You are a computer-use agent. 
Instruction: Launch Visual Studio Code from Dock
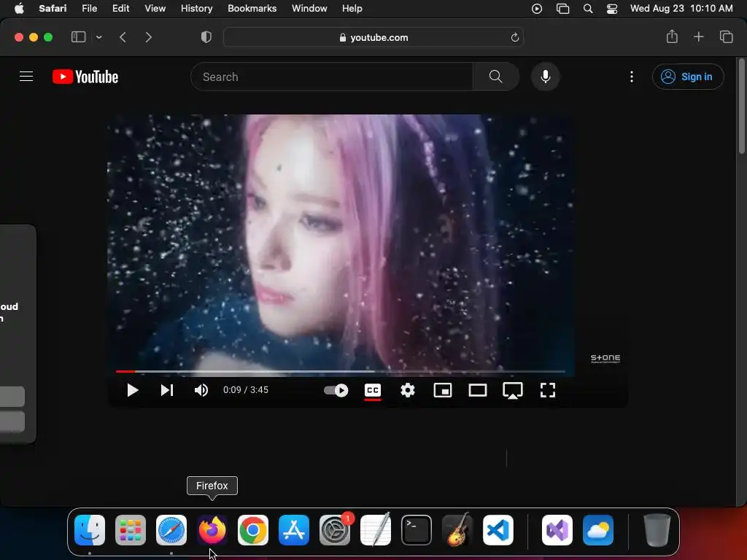click(498, 530)
